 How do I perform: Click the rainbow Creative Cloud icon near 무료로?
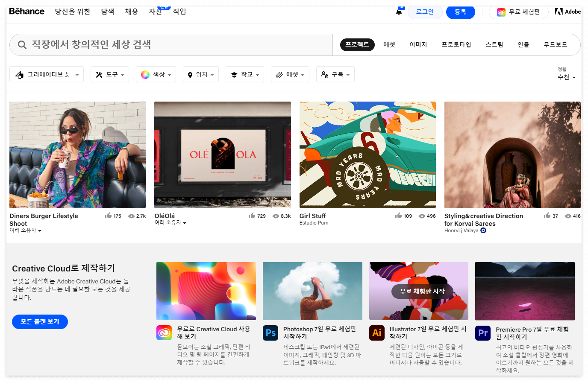click(x=164, y=333)
